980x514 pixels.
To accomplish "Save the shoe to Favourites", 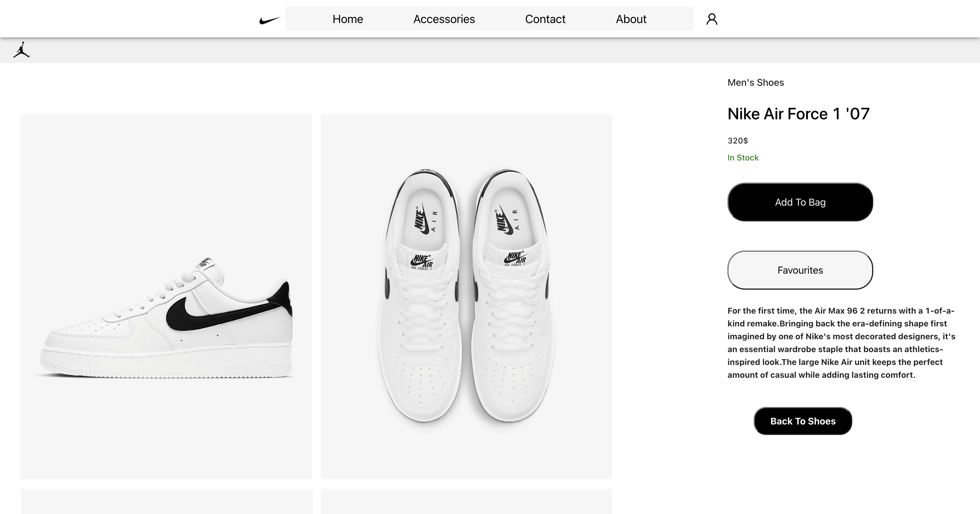I will click(x=800, y=270).
